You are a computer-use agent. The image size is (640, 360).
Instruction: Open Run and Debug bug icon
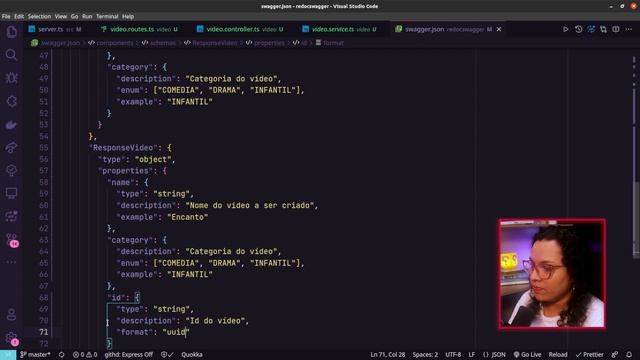click(x=11, y=78)
